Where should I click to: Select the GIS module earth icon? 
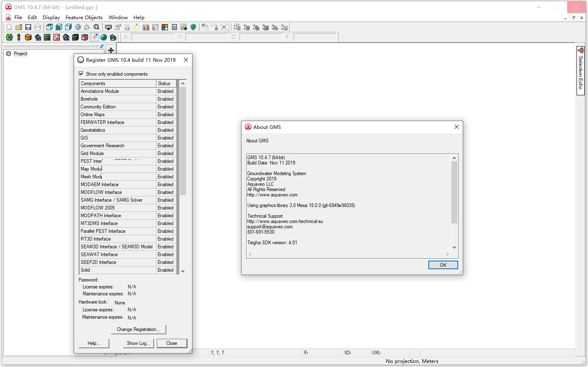click(104, 37)
